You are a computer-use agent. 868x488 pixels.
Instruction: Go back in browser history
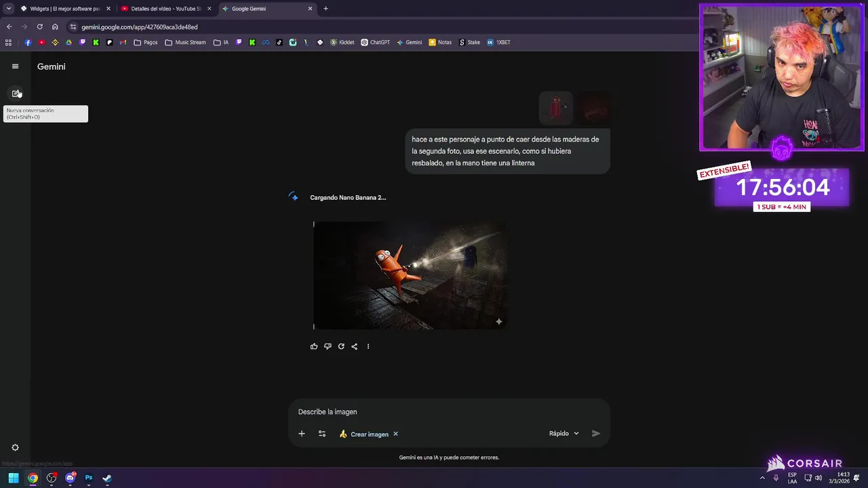pyautogui.click(x=9, y=27)
